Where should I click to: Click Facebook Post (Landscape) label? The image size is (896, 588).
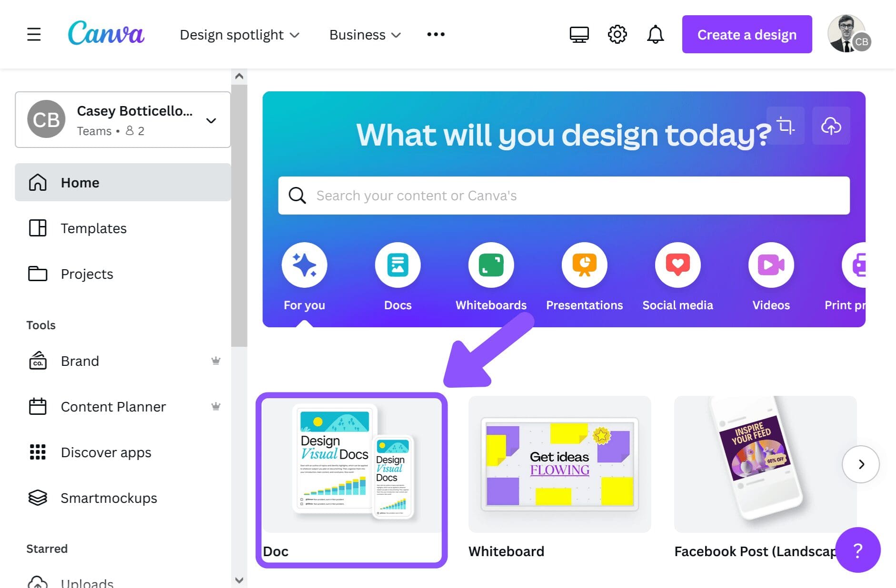point(756,551)
